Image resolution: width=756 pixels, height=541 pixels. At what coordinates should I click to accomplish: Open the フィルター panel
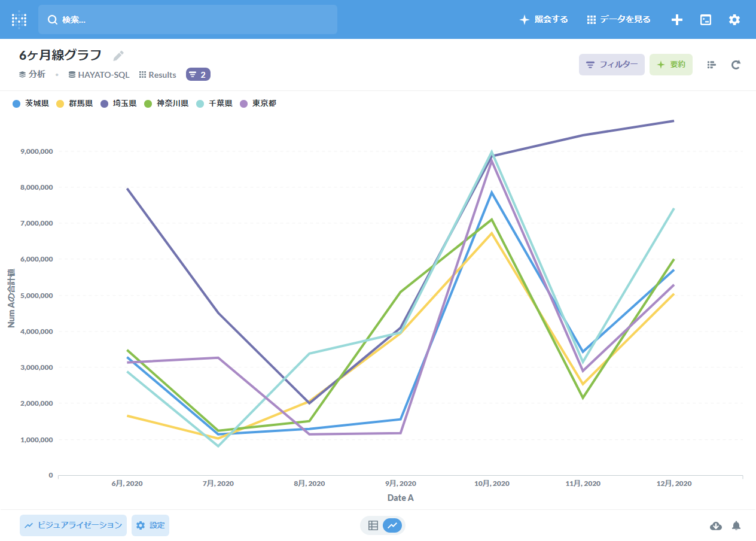click(611, 64)
